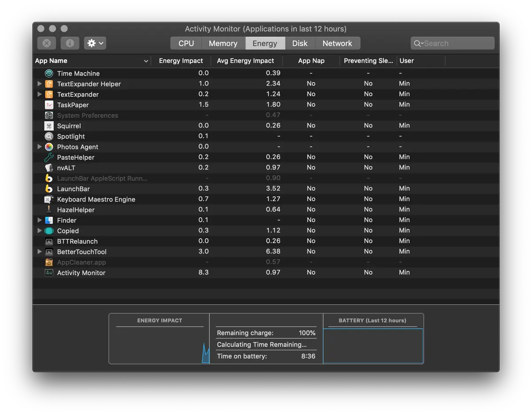
Task: Click the System Preferences icon
Action: click(49, 115)
